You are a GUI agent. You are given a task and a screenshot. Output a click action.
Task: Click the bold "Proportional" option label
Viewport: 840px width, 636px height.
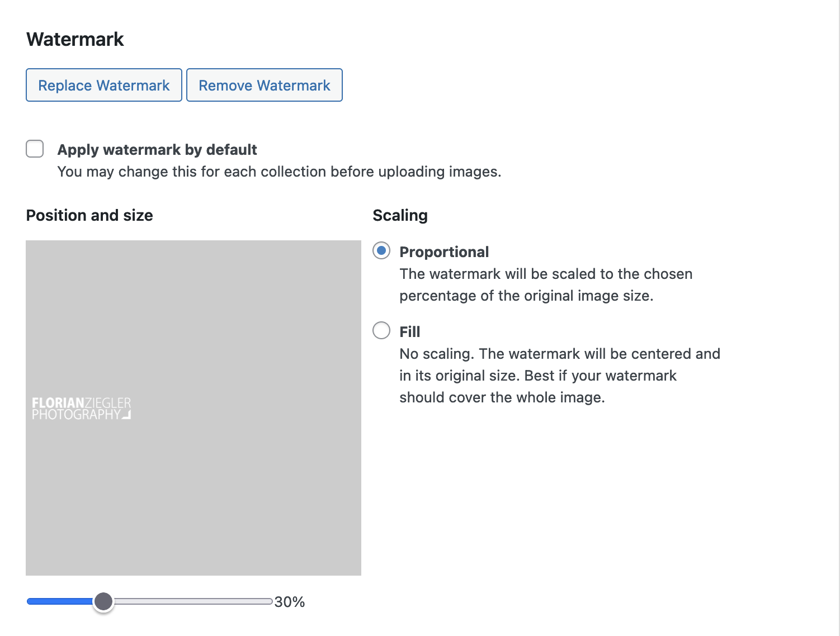444,252
